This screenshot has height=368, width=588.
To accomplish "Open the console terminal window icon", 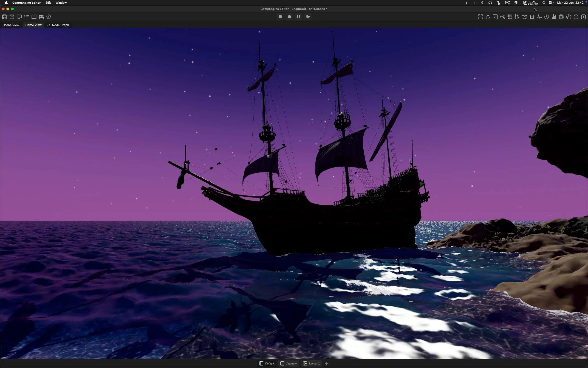I will (x=495, y=17).
